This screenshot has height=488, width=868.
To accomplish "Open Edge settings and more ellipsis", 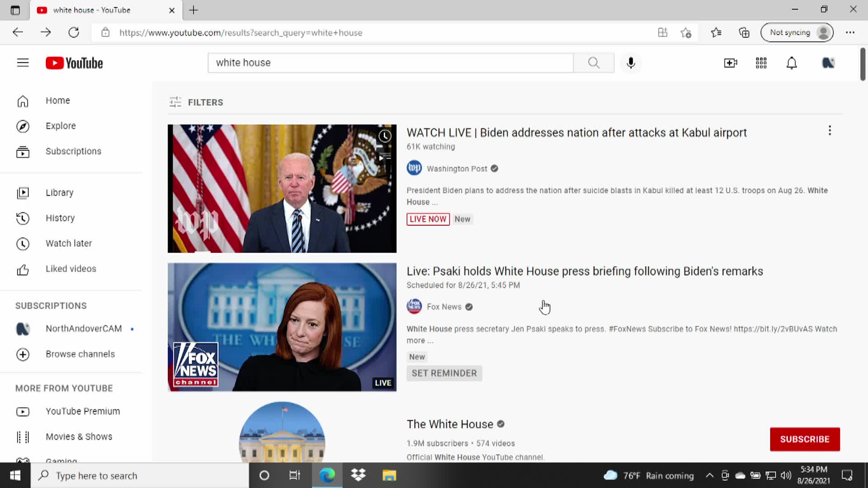I will [850, 33].
